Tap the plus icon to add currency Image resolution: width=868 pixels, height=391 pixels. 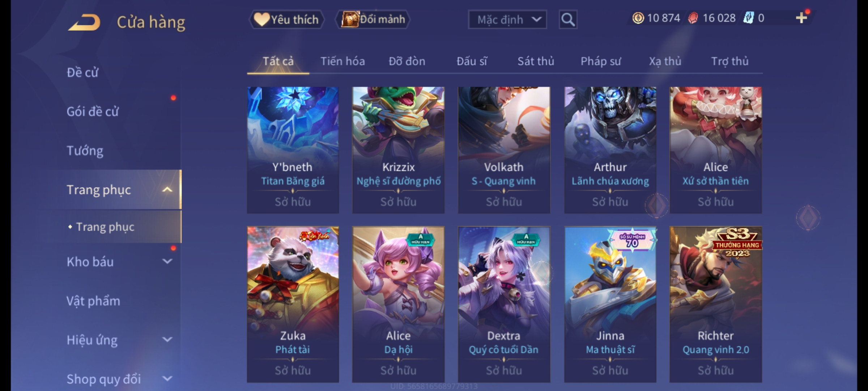coord(801,17)
